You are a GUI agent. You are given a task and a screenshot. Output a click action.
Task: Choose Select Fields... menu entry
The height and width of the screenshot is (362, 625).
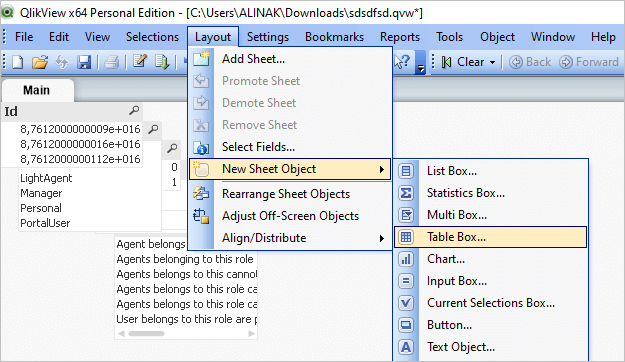290,147
